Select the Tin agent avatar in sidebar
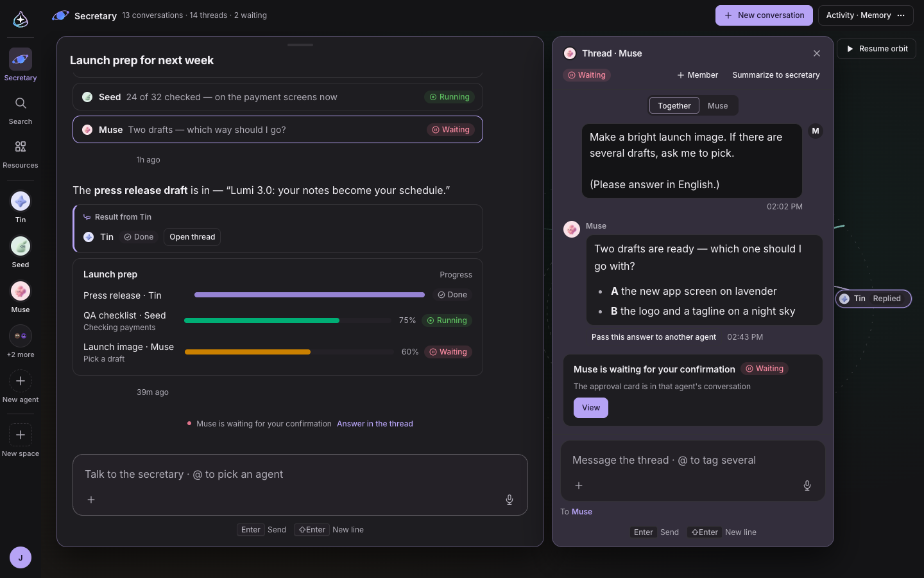This screenshot has width=924, height=578. click(x=21, y=201)
